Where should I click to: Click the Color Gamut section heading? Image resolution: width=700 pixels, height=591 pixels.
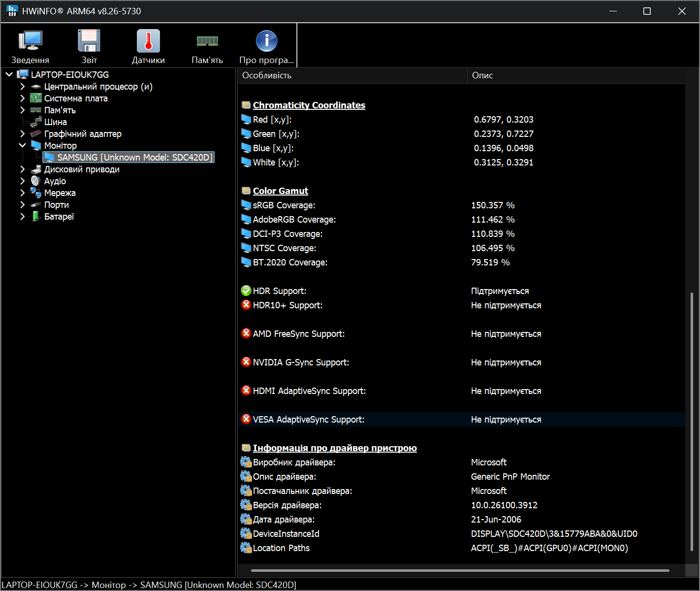[x=281, y=191]
